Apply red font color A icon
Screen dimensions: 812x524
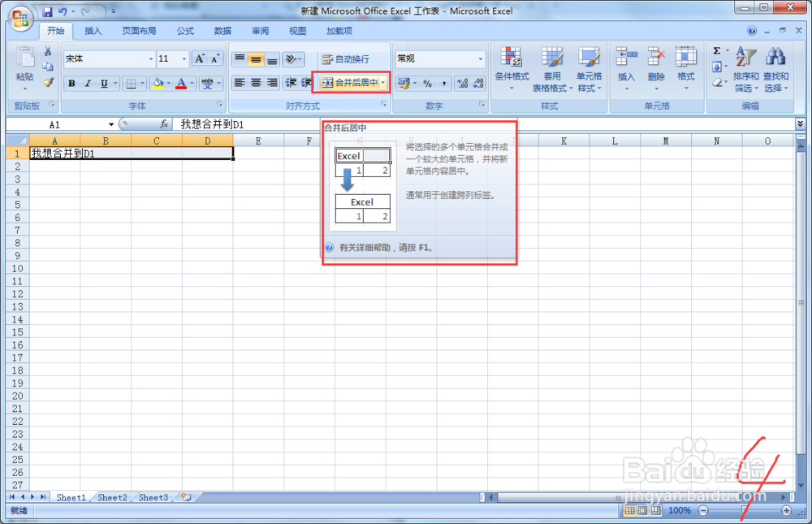[x=181, y=84]
